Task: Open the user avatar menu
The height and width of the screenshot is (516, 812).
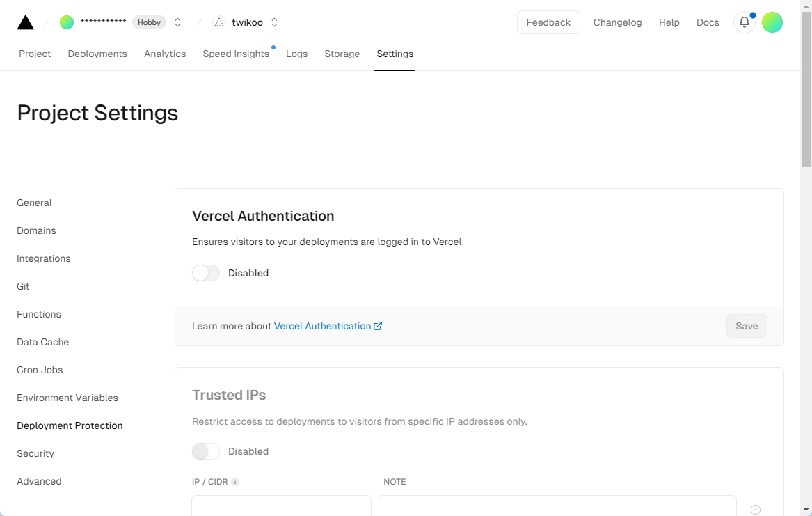Action: (772, 22)
